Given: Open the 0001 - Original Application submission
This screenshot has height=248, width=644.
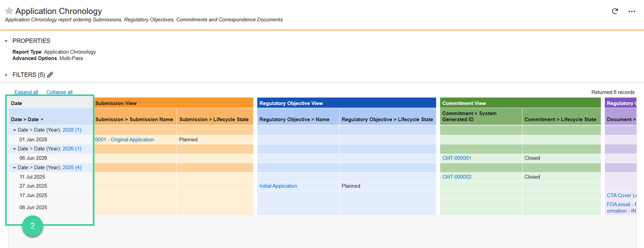Looking at the screenshot, I should coord(124,139).
